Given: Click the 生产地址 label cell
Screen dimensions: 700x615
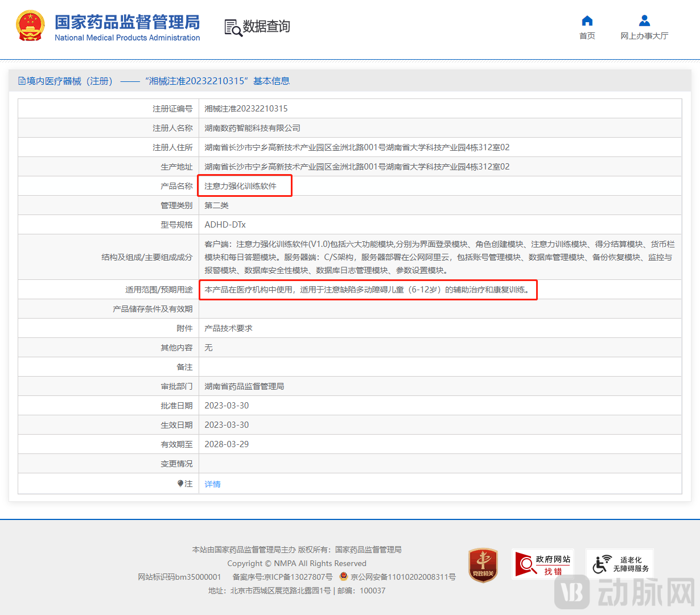Looking at the screenshot, I should tap(109, 167).
